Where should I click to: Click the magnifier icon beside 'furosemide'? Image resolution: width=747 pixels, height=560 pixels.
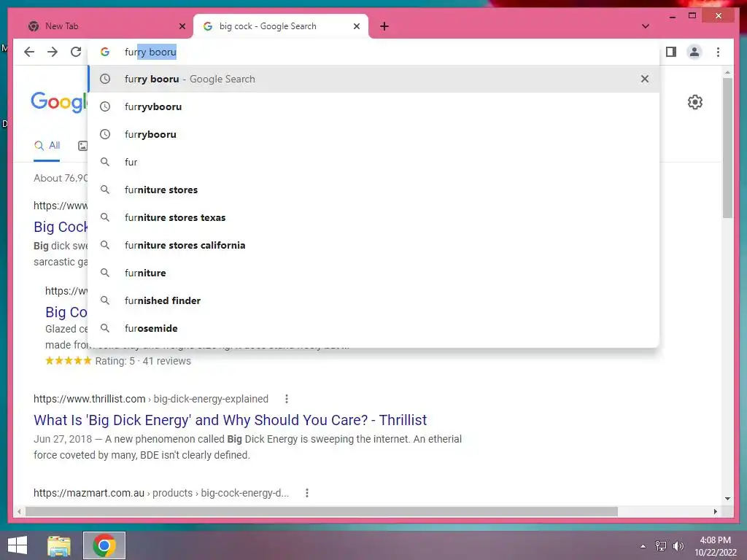pos(105,328)
